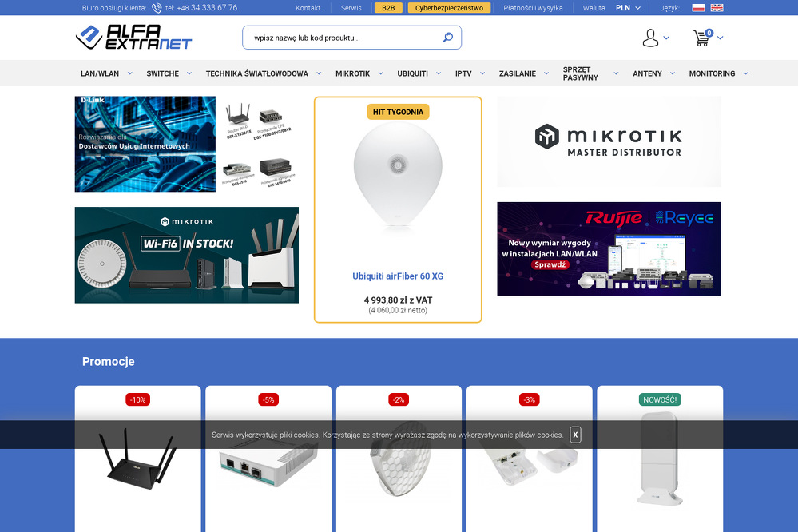Open the user account icon
Viewport: 798px width, 532px height.
point(650,38)
